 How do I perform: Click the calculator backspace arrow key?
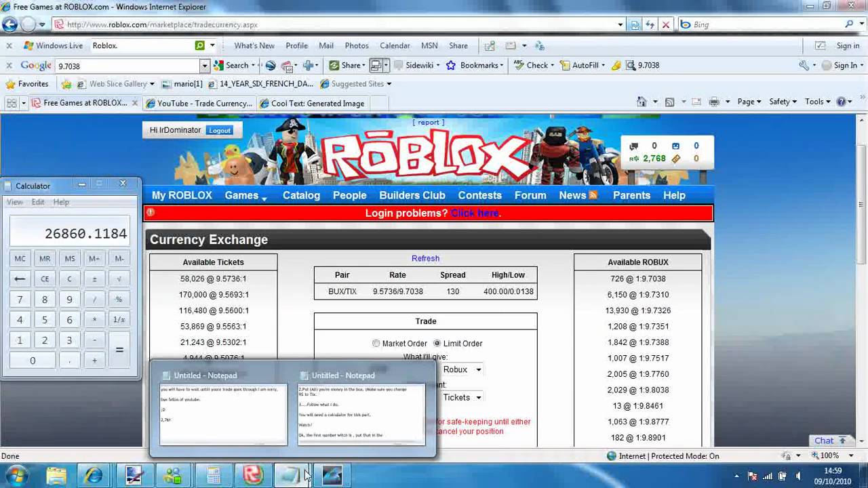pyautogui.click(x=20, y=279)
